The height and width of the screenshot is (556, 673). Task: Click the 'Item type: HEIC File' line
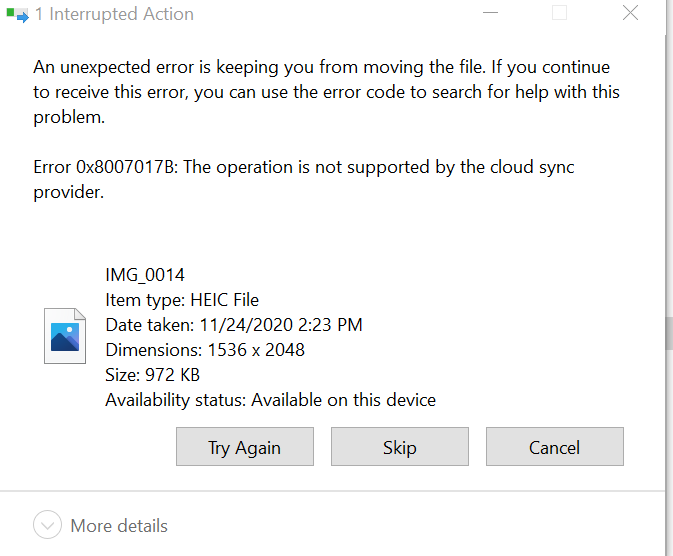182,300
